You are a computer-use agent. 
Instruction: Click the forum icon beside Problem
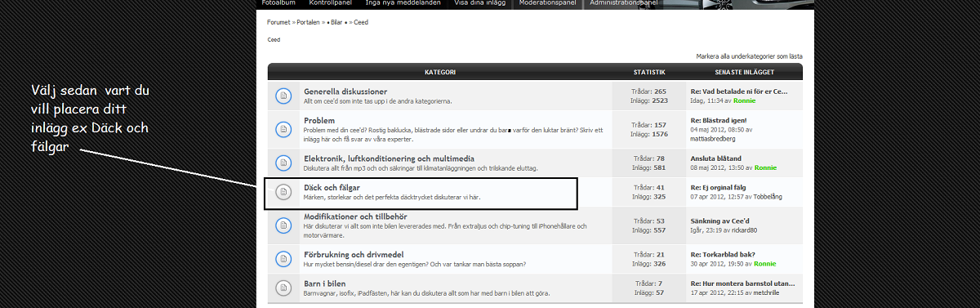(x=283, y=129)
